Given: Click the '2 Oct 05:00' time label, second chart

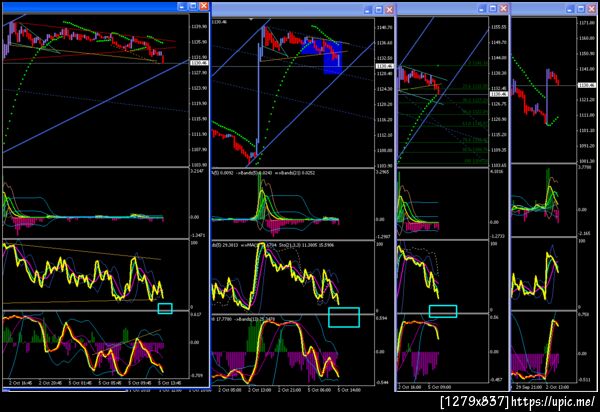Looking at the screenshot, I should (x=230, y=390).
